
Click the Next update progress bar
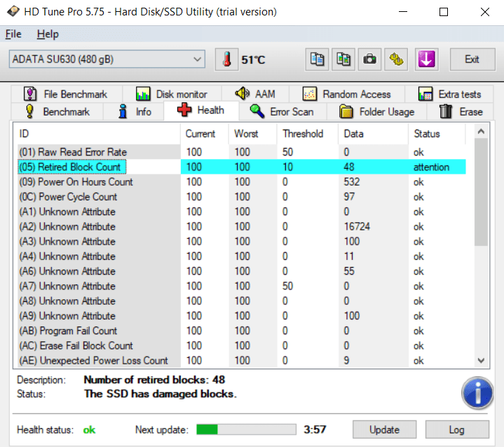(x=246, y=429)
